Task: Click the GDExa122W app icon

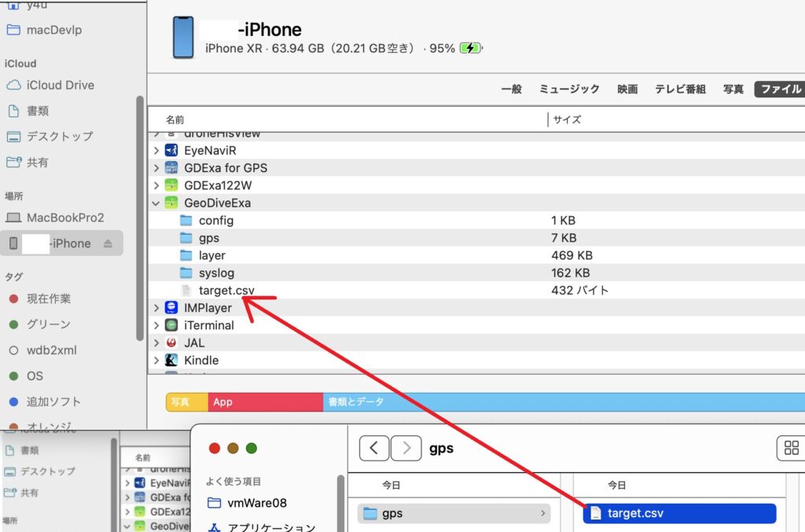Action: tap(171, 185)
